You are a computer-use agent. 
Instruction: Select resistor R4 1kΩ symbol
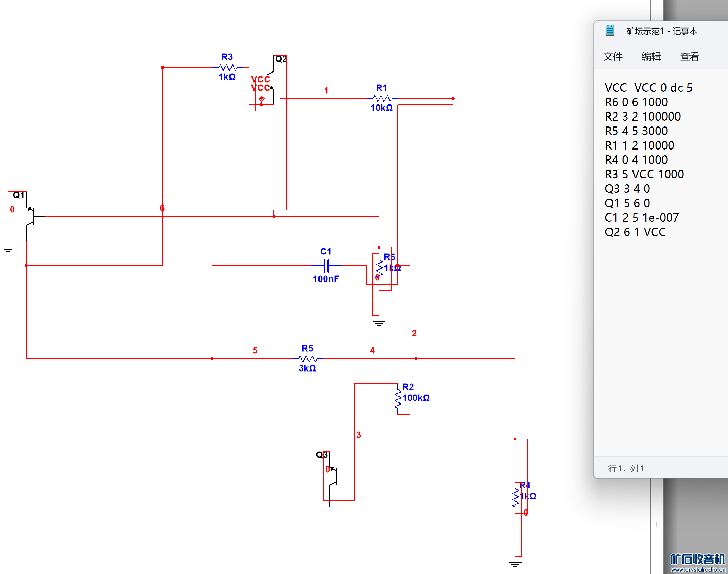pyautogui.click(x=515, y=498)
